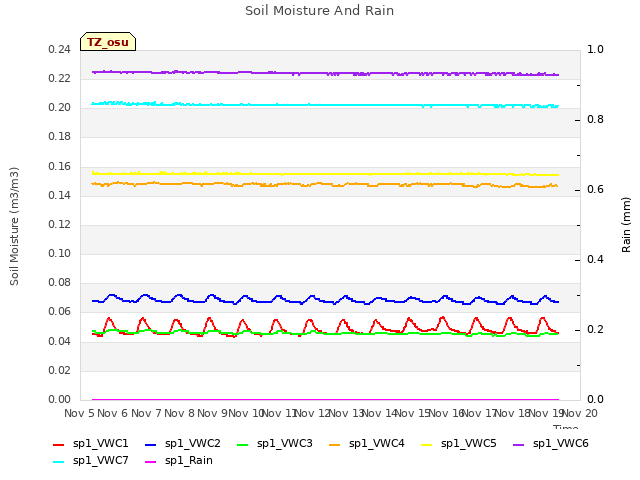Select the sp1_VWC1 legend entry
The height and width of the screenshot is (480, 640).
click(91, 444)
